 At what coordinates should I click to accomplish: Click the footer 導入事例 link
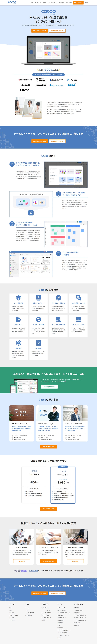pyautogui.click(x=12, y=613)
